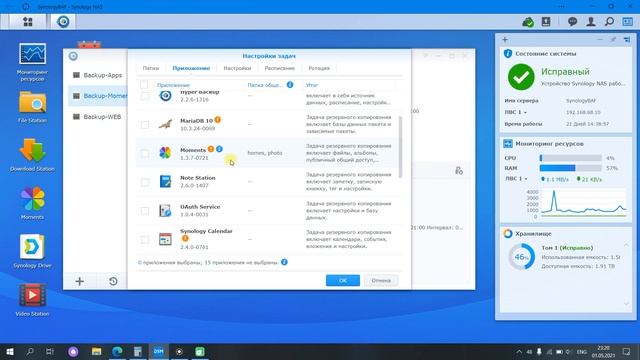Click the 46% storage usage ring
Image resolution: width=640 pixels, height=360 pixels.
pos(521,257)
